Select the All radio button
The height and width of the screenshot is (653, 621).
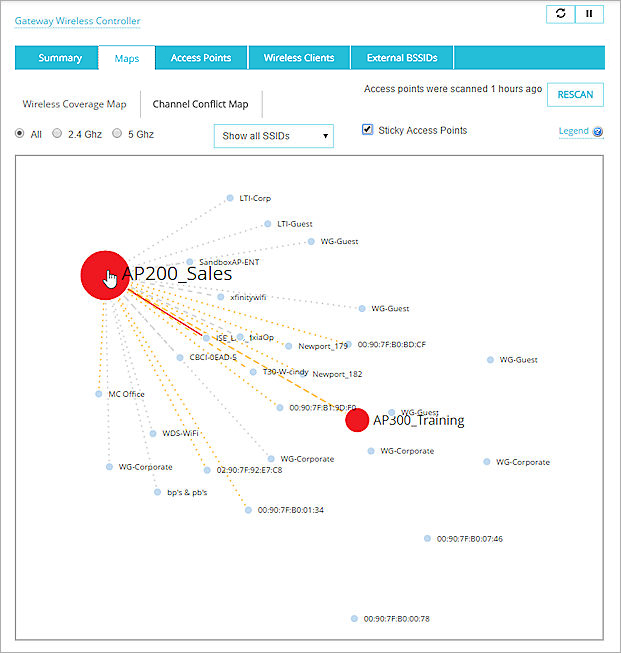click(20, 133)
